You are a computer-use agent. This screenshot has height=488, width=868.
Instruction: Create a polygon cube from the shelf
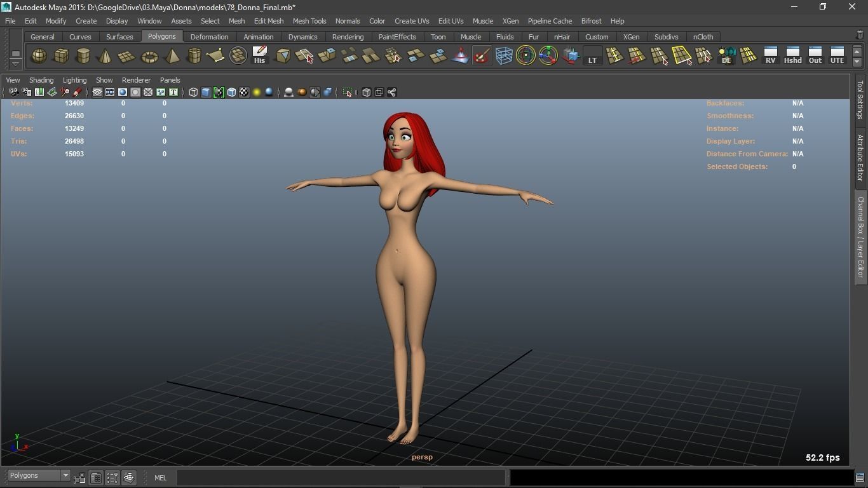click(61, 56)
